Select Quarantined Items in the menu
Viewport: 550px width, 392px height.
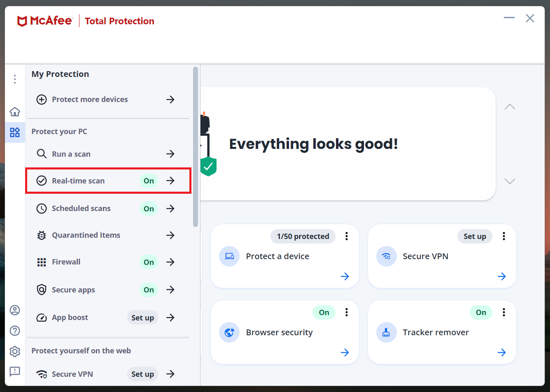pos(86,235)
